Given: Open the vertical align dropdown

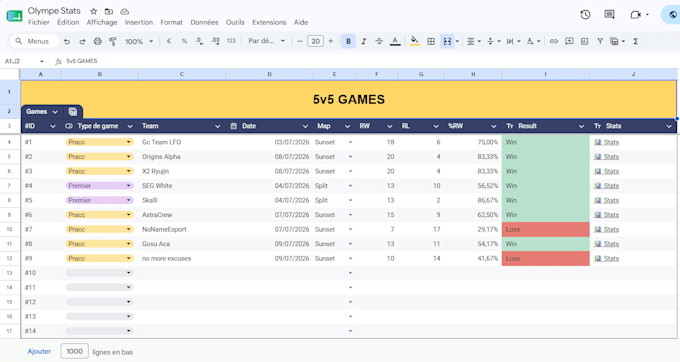Looking at the screenshot, I should [x=494, y=41].
